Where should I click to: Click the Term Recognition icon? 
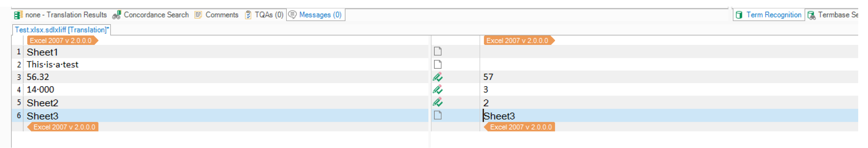739,15
